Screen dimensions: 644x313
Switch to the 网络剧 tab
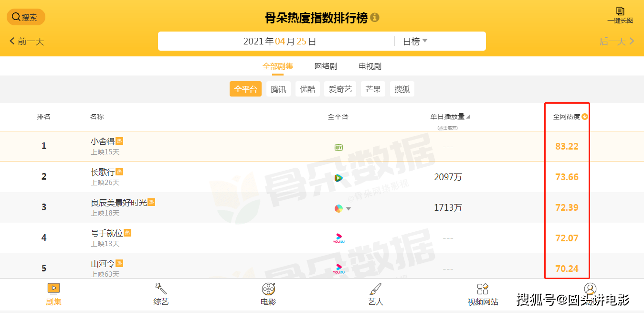pos(326,66)
